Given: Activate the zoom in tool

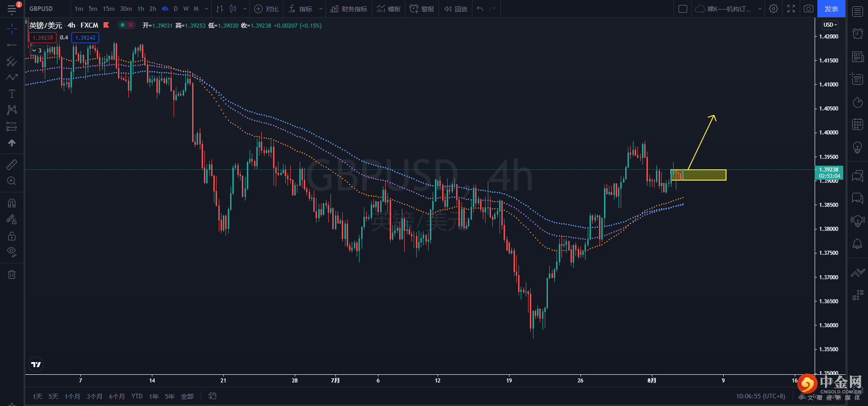Looking at the screenshot, I should click(12, 181).
